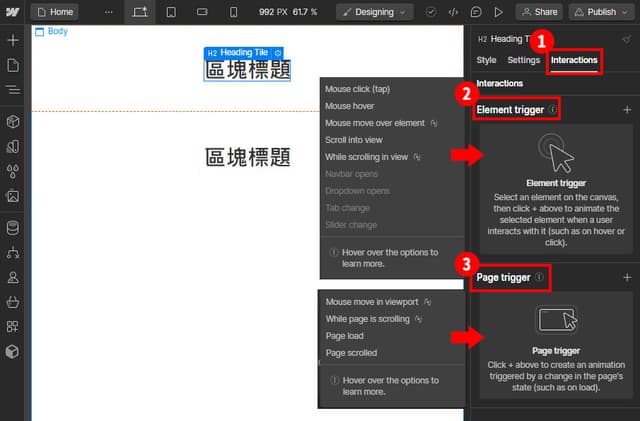The image size is (640, 421).
Task: Add a new Element trigger with plus
Action: click(x=627, y=110)
